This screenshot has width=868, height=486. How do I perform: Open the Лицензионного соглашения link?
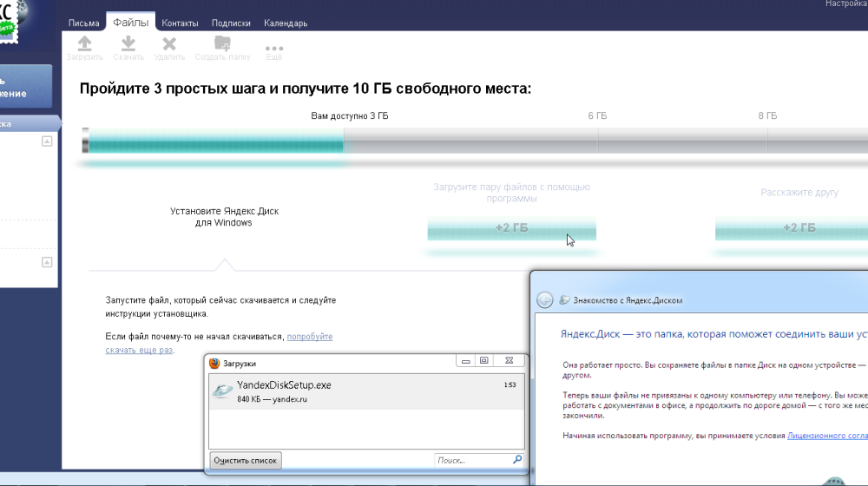[x=827, y=436]
